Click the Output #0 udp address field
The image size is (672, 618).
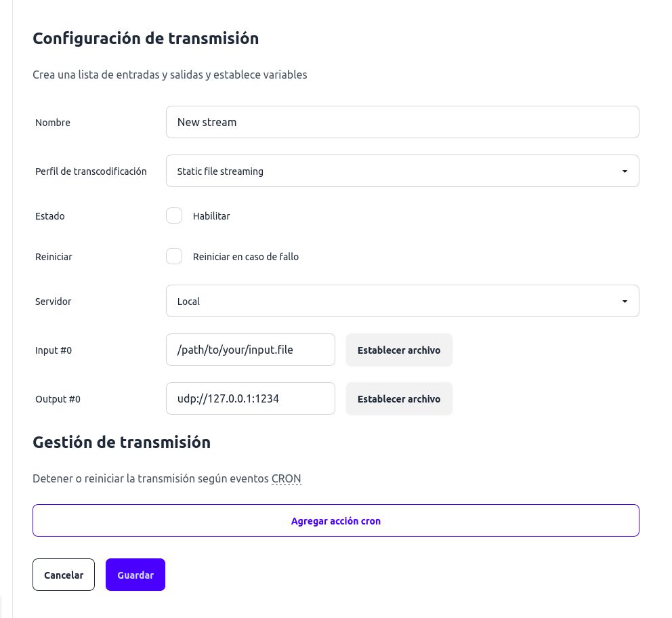[250, 398]
